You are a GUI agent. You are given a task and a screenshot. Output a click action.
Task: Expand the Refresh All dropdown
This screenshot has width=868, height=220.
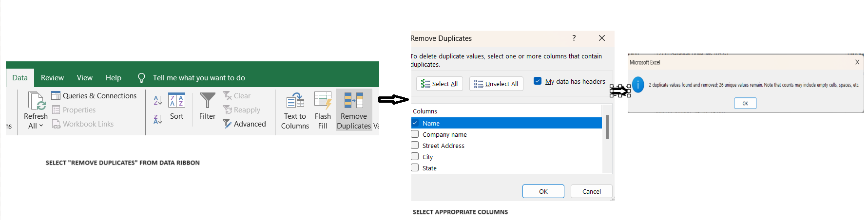tap(36, 126)
